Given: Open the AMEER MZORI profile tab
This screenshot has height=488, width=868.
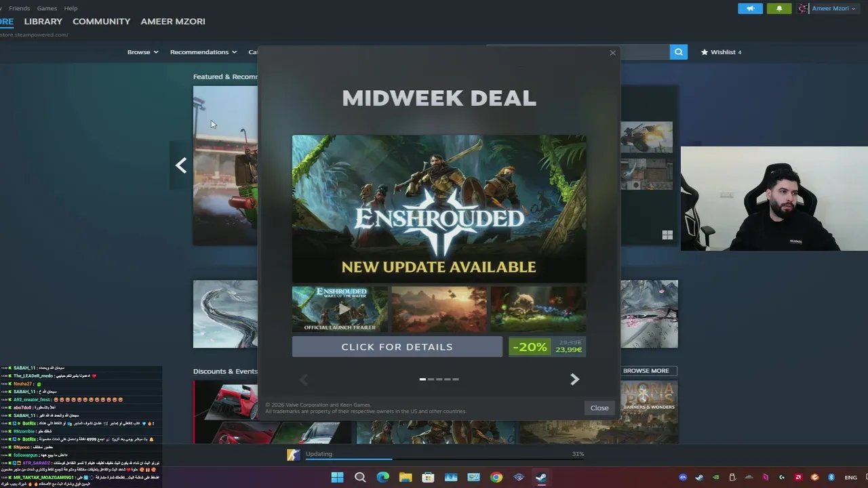Looking at the screenshot, I should 173,22.
